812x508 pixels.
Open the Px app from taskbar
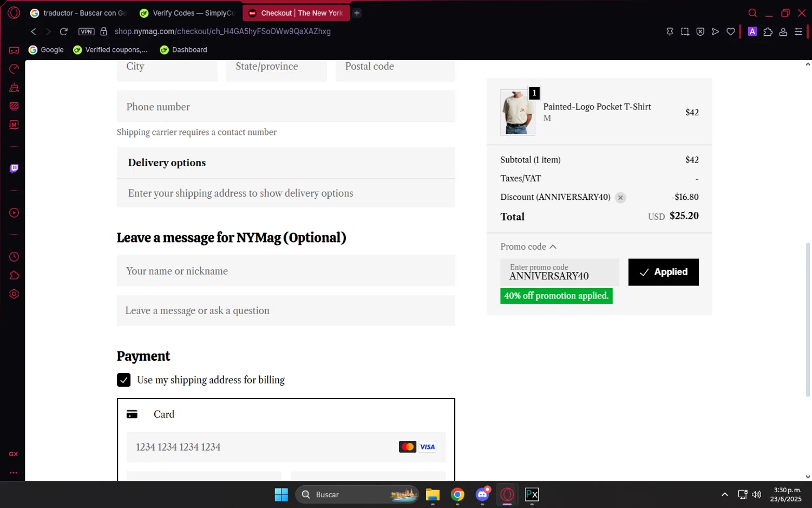pos(532,494)
